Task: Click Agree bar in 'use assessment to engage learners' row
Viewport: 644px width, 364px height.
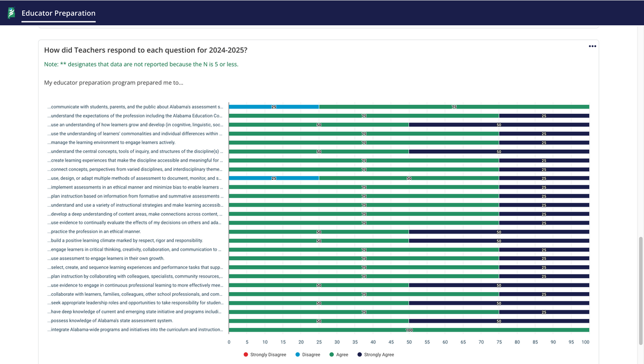Action: tap(364, 258)
